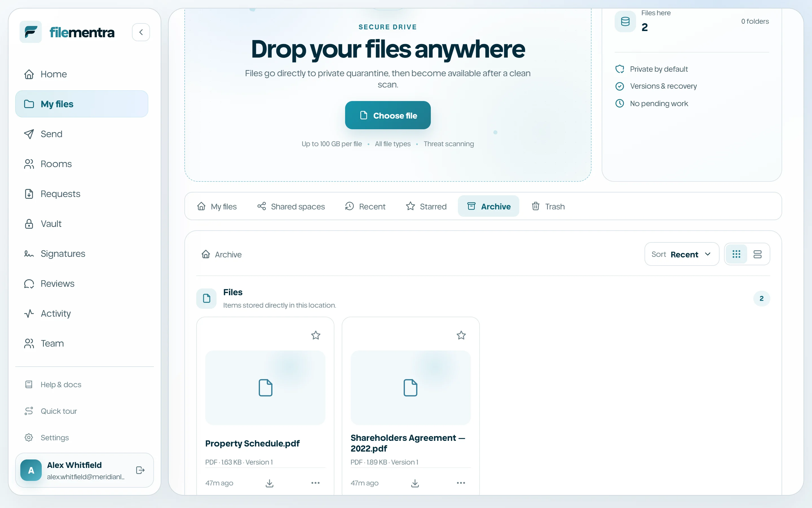Open the Trash tab
This screenshot has width=812, height=508.
click(548, 206)
